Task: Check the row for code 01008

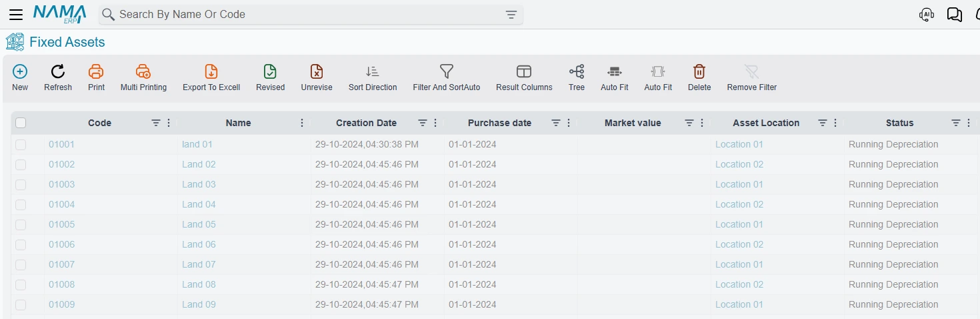Action: pyautogui.click(x=21, y=285)
